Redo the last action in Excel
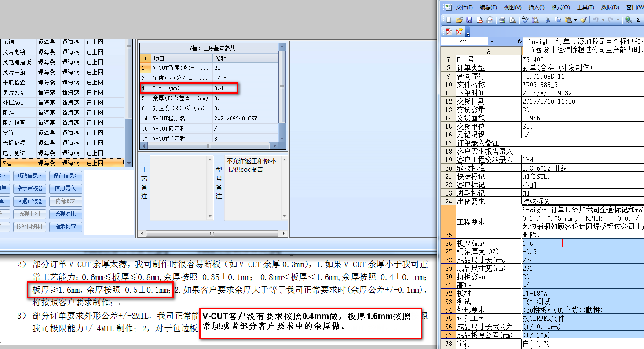Image resolution: width=644 pixels, height=349 pixels. pyautogui.click(x=611, y=20)
